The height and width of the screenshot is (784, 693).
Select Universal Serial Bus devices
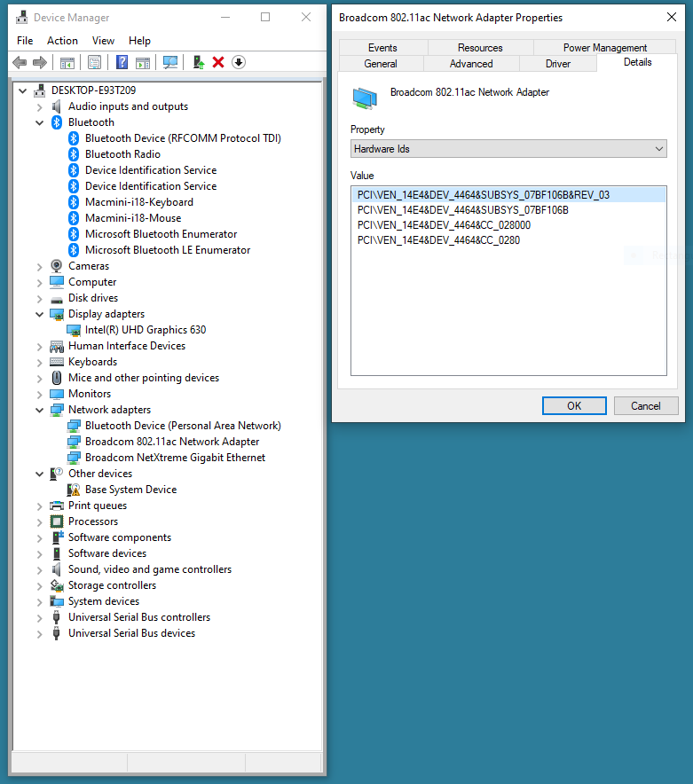click(x=131, y=633)
